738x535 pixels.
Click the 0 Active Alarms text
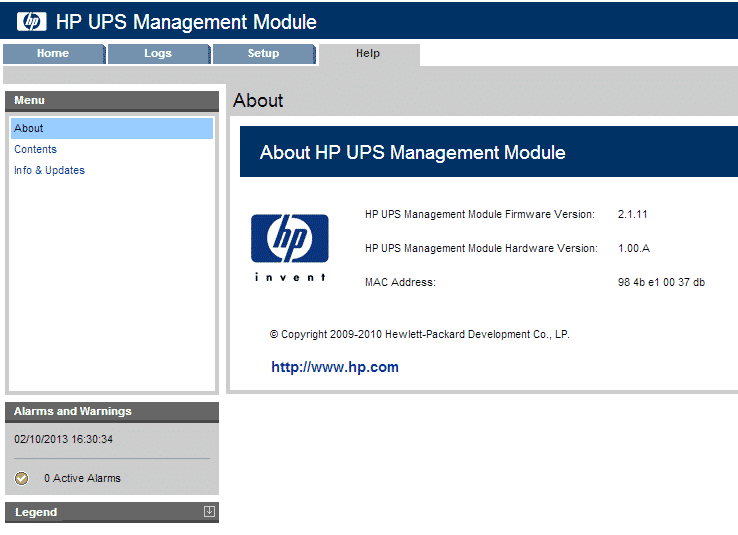click(x=82, y=478)
